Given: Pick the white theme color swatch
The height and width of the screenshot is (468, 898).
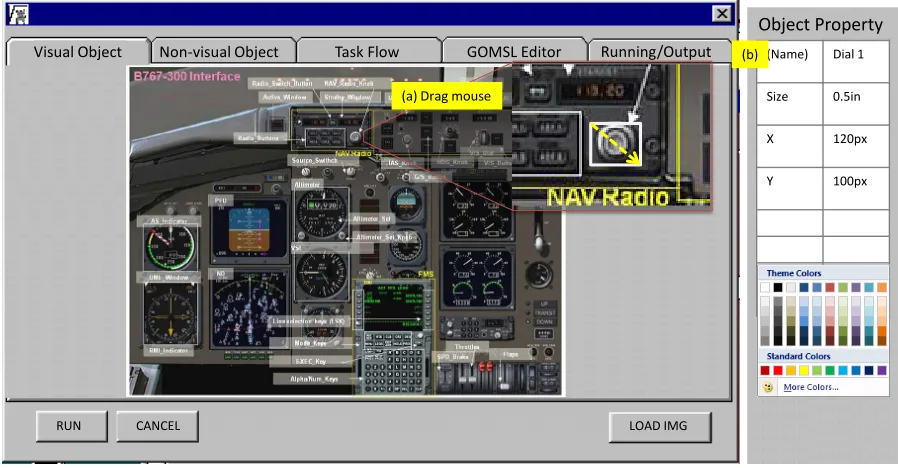Looking at the screenshot, I should (765, 287).
